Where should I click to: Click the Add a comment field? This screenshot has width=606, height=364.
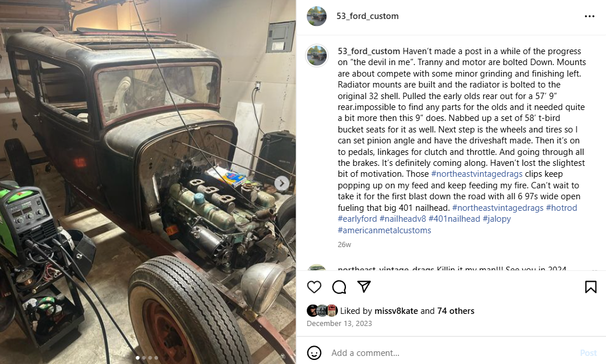[452, 353]
